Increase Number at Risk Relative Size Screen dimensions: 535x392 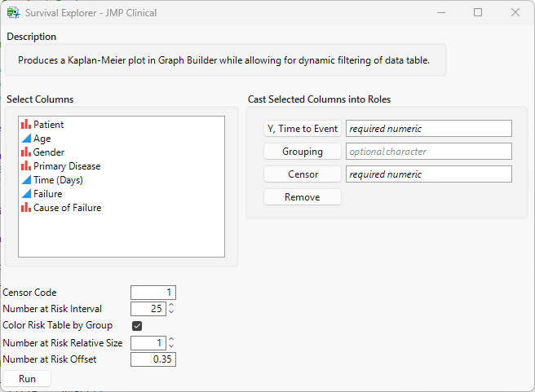(x=171, y=339)
